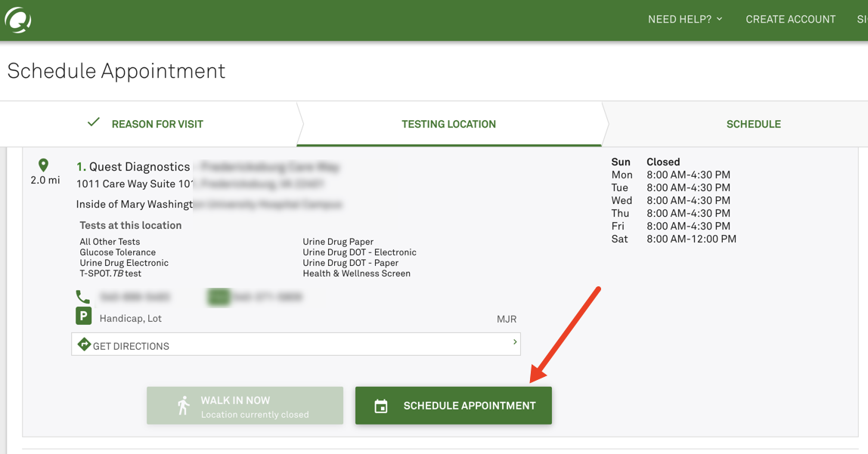Go back to the Reason For Visit step

pos(157,124)
